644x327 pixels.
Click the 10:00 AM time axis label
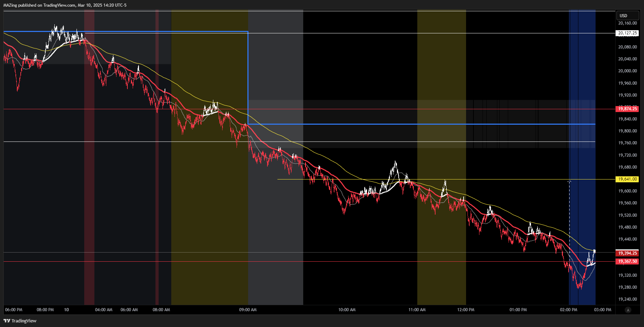click(x=347, y=310)
